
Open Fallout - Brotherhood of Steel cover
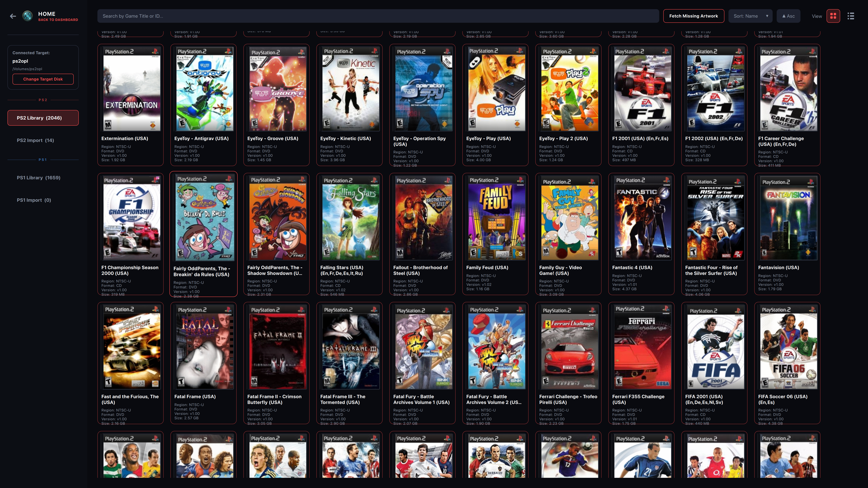coord(423,218)
